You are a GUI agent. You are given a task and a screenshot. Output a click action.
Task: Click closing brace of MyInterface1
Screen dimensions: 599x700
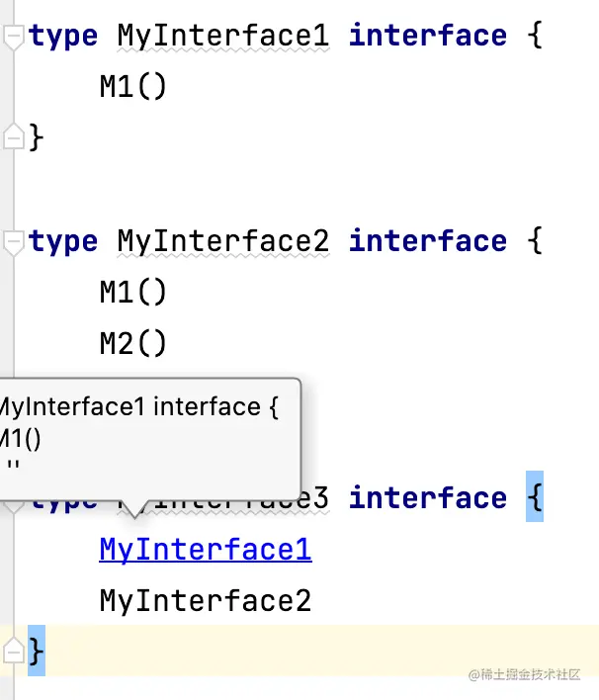point(37,137)
